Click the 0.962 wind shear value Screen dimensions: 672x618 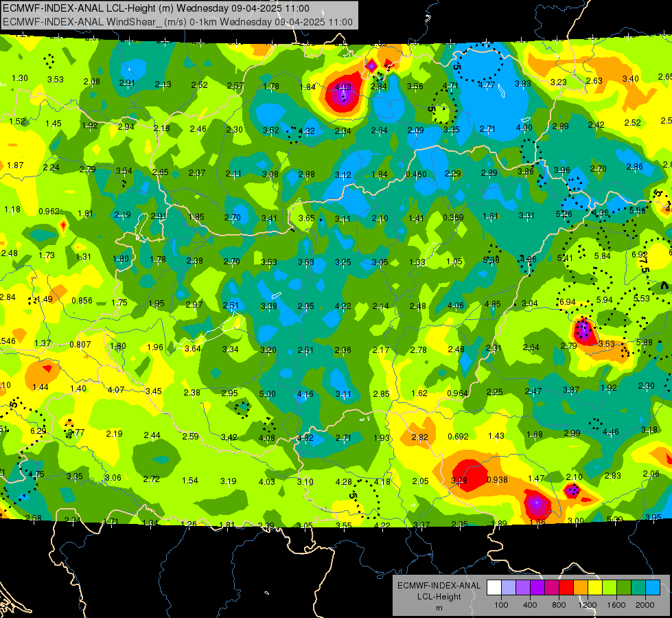click(x=49, y=211)
